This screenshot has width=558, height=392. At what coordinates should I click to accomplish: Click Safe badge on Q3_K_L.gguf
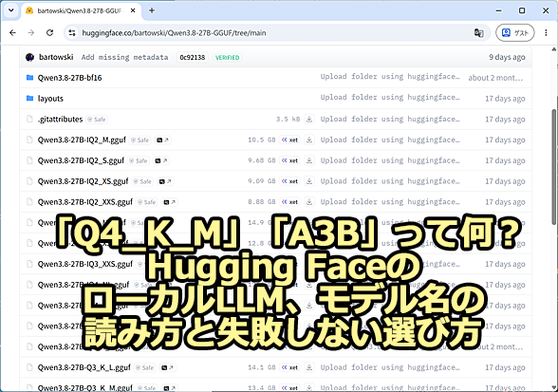click(x=145, y=367)
